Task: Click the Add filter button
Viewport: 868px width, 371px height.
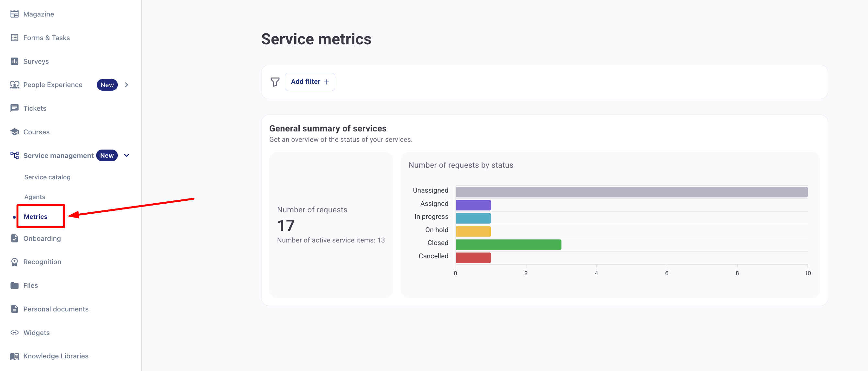Action: [x=310, y=82]
